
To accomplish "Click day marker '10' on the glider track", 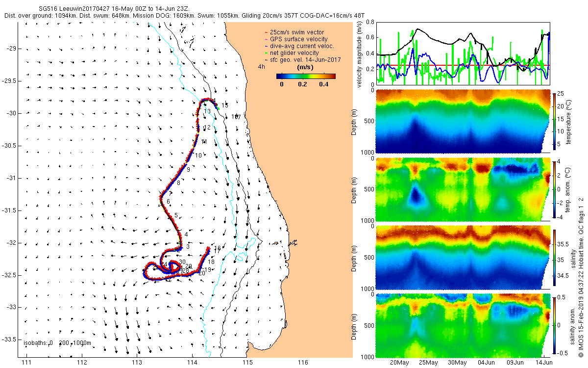I will click(x=198, y=156).
